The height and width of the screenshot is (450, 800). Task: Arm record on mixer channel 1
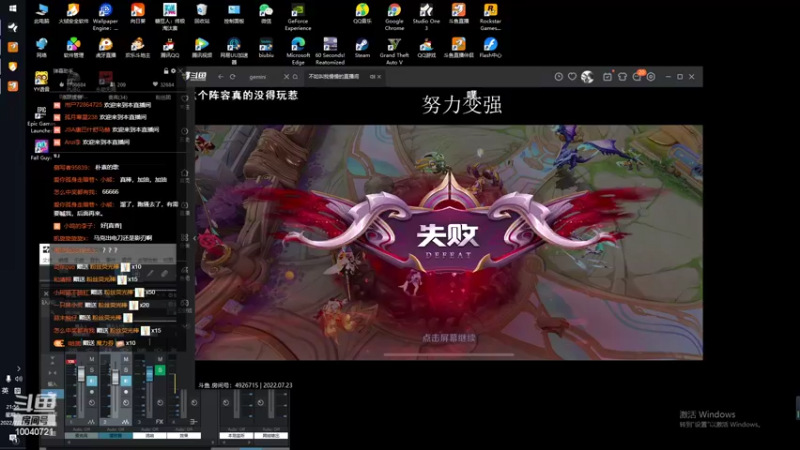tap(92, 392)
